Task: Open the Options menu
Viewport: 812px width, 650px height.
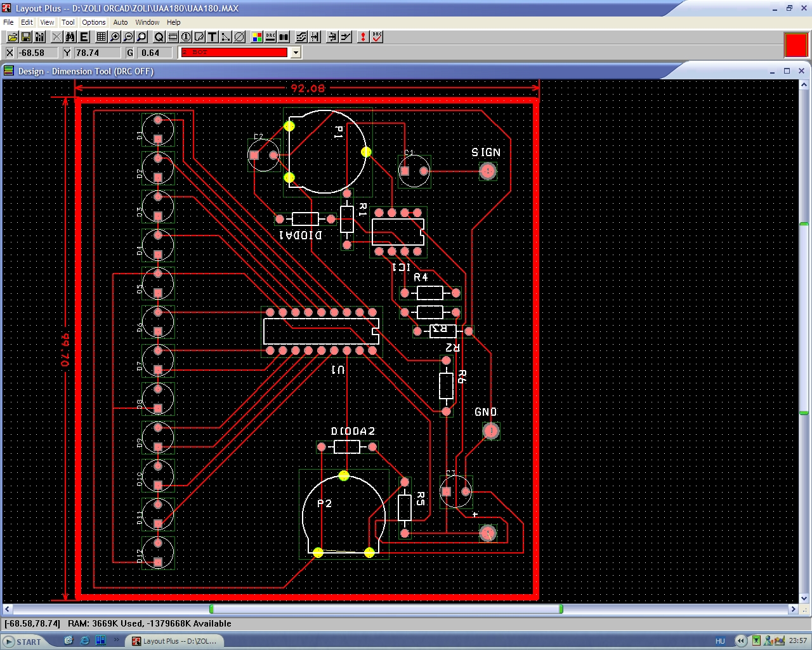Action: click(x=94, y=22)
